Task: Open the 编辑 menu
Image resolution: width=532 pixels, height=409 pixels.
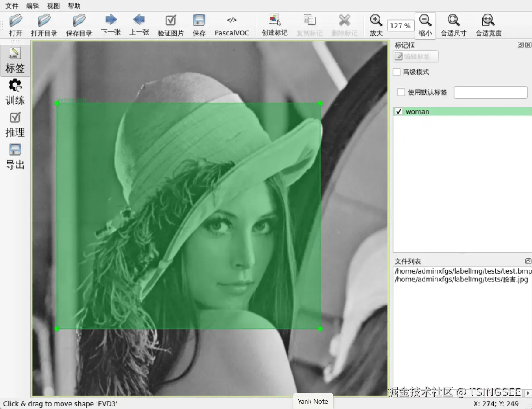Action: click(x=33, y=6)
